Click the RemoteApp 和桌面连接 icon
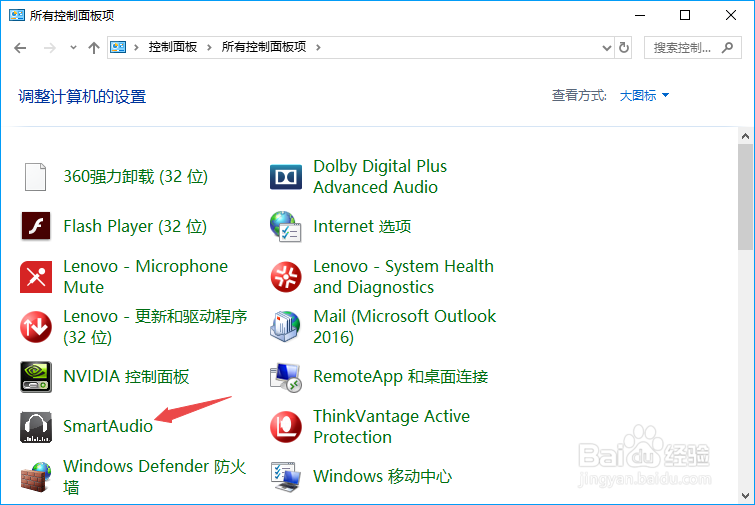The image size is (755, 505). click(286, 377)
